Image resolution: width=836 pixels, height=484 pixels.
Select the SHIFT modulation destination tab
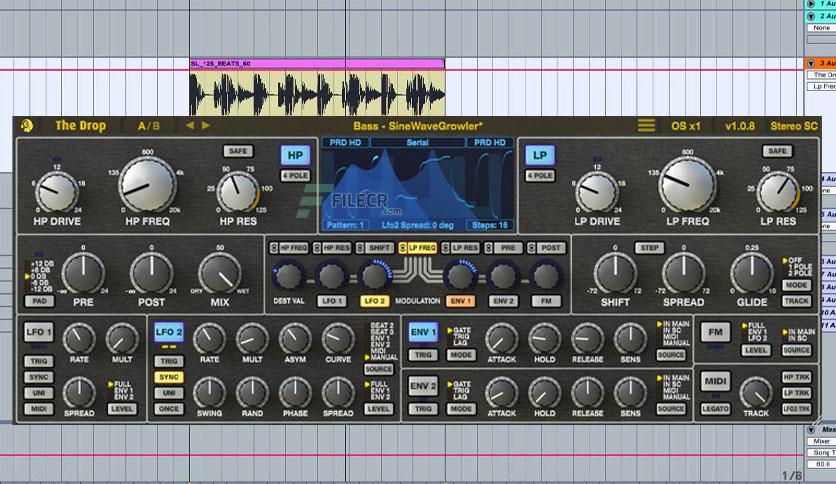(374, 248)
